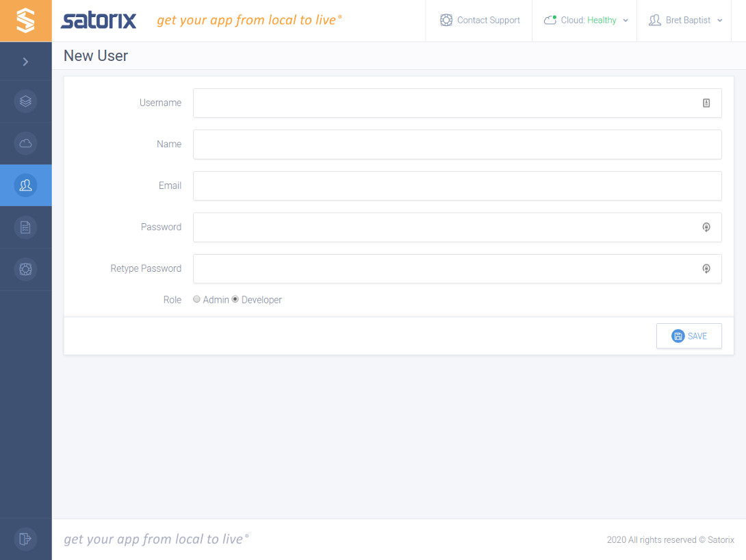Select the stacked layers icon in sidebar
Viewport: 746px width, 560px height.
pyautogui.click(x=25, y=101)
